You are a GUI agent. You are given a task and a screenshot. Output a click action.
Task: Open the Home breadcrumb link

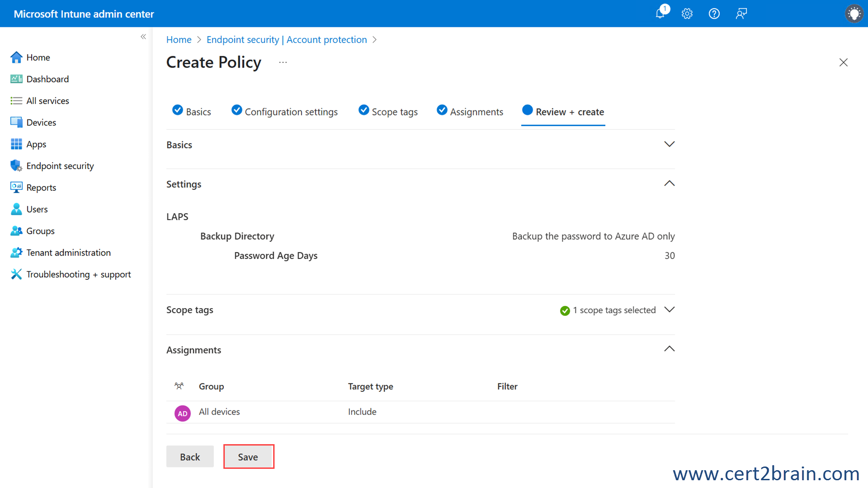coord(179,40)
